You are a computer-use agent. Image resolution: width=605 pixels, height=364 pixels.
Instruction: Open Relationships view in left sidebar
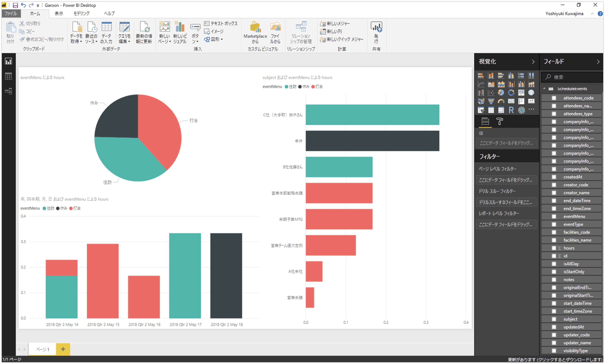(x=8, y=91)
